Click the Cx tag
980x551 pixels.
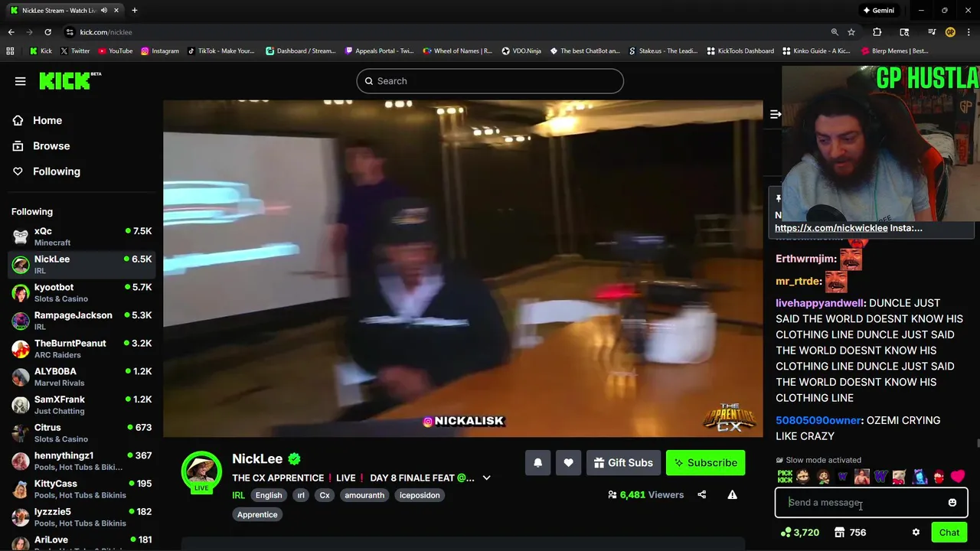[x=325, y=495]
